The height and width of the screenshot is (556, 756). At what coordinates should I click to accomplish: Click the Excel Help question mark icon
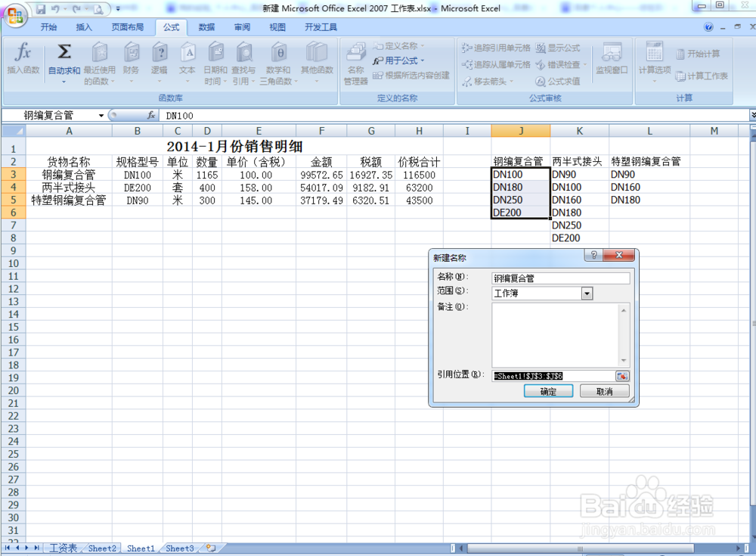pos(708,27)
